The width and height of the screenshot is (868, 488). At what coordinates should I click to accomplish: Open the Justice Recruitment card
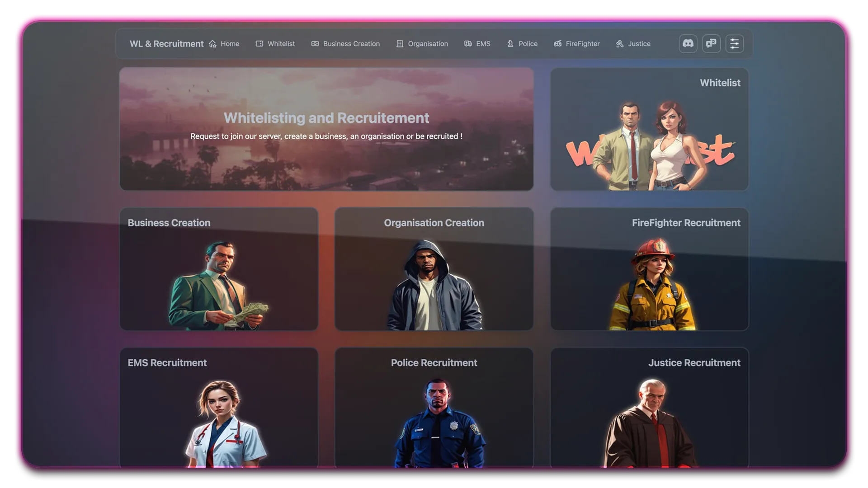[x=649, y=407]
